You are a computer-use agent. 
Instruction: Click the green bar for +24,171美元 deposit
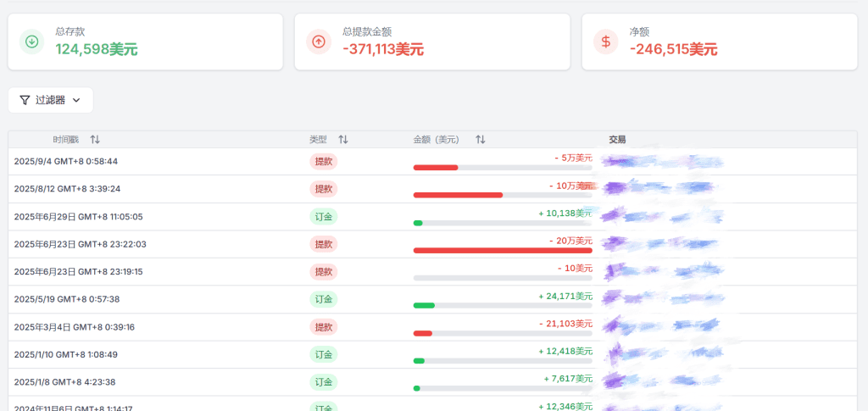[424, 305]
